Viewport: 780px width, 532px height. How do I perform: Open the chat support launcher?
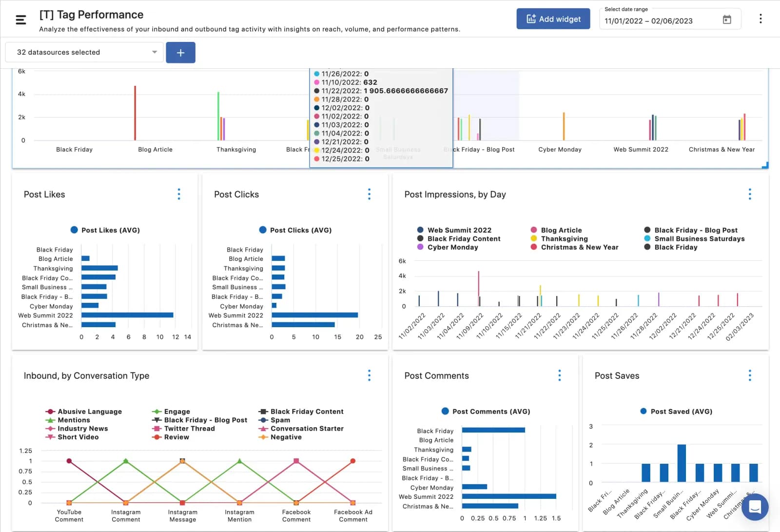(754, 507)
